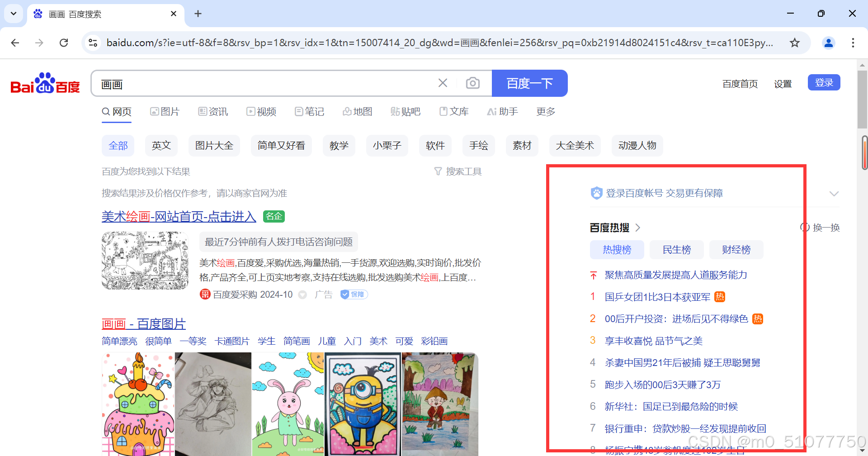868x456 pixels.
Task: Click the top-pinned arrow hot search icon
Action: tap(594, 275)
